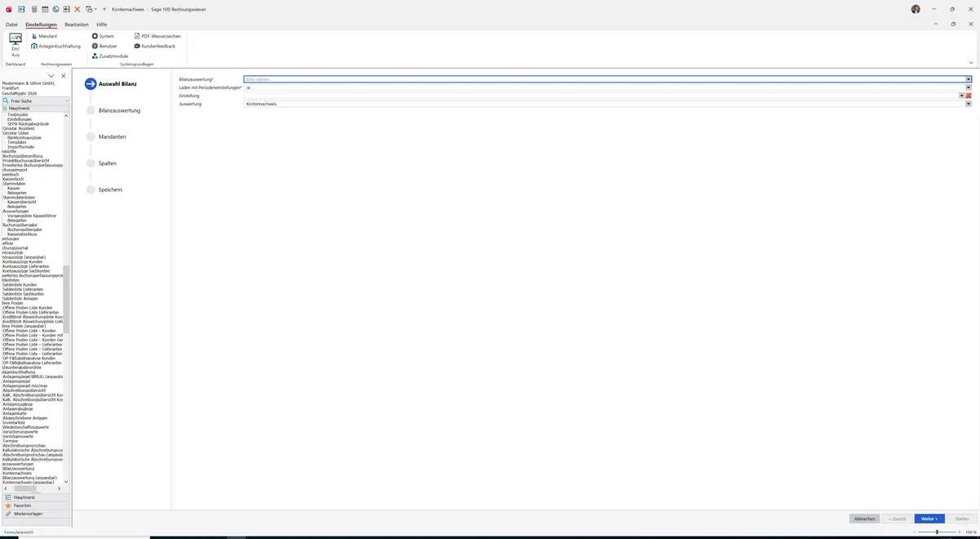The width and height of the screenshot is (980, 539).
Task: Click the Weiter button
Action: coord(929,519)
